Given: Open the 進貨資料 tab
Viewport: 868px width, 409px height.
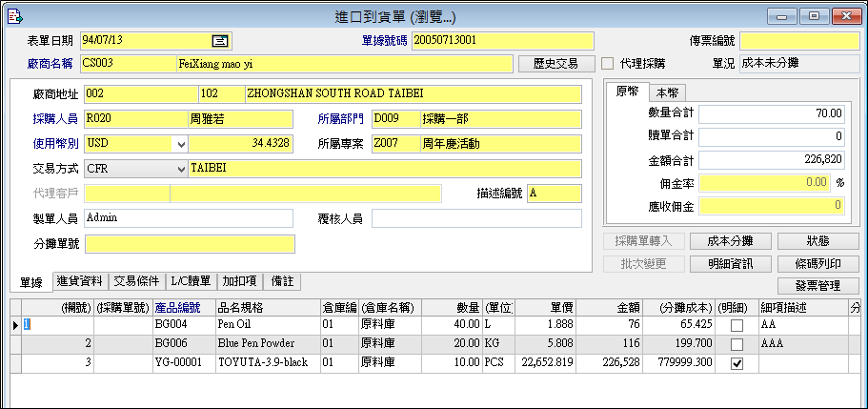Looking at the screenshot, I should pos(79,281).
